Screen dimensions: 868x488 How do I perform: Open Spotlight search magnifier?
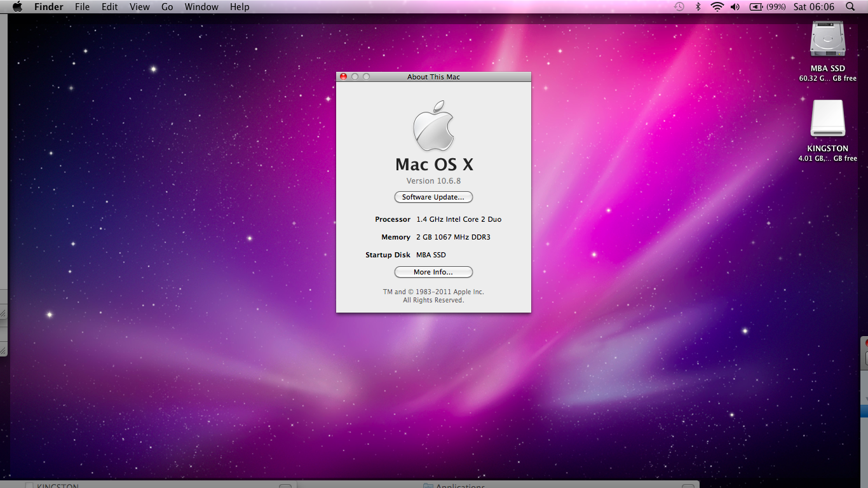850,7
